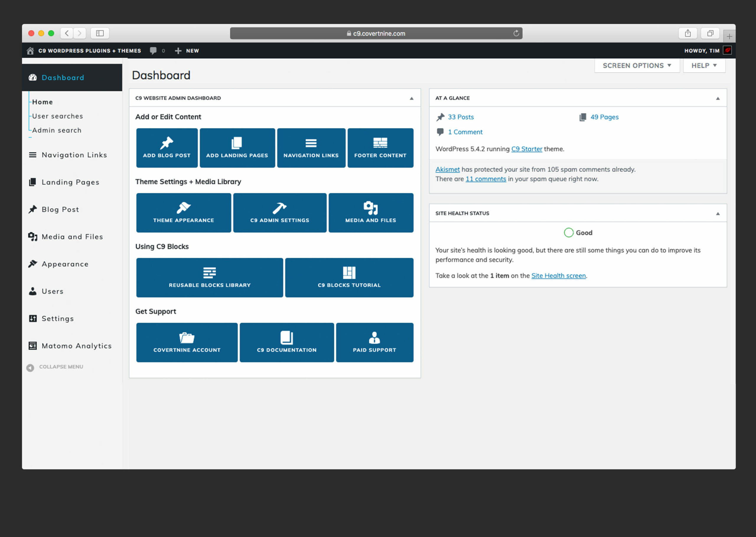
Task: Open Admin search submenu item
Action: click(57, 130)
